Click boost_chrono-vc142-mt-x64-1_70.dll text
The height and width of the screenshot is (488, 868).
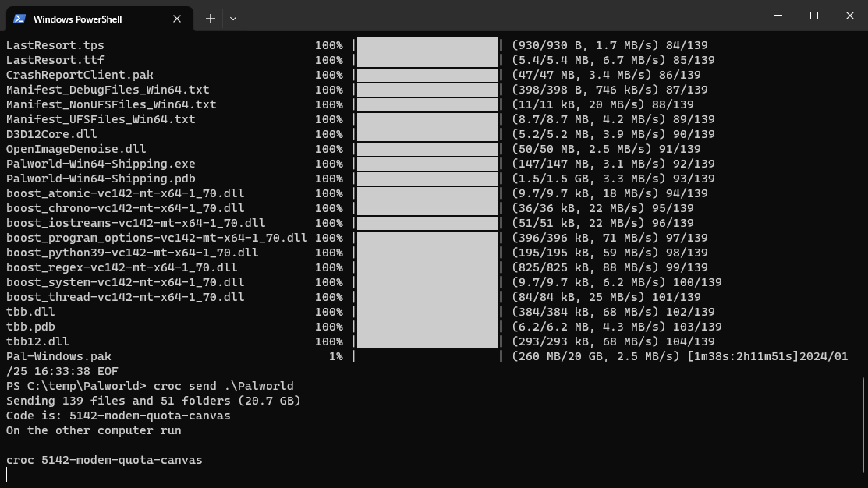[125, 209]
